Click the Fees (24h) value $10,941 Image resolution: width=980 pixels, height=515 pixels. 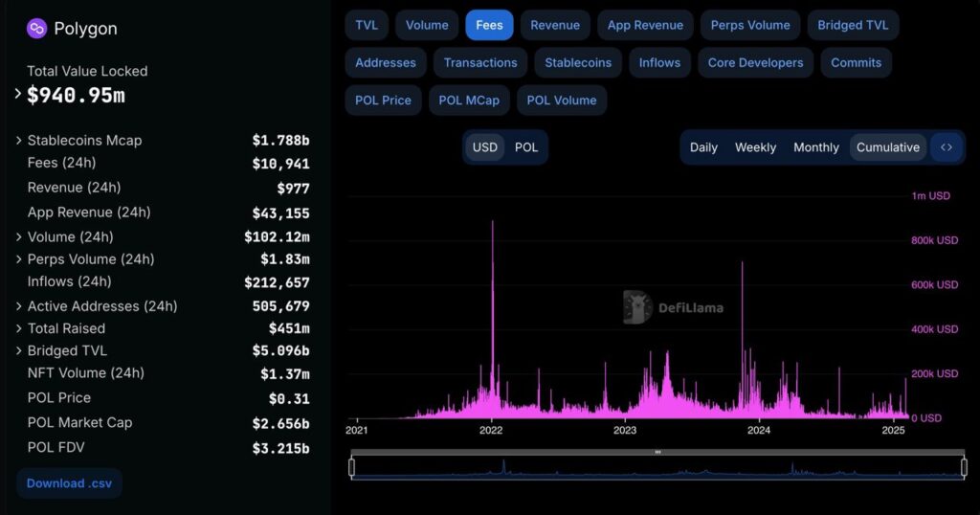click(280, 164)
